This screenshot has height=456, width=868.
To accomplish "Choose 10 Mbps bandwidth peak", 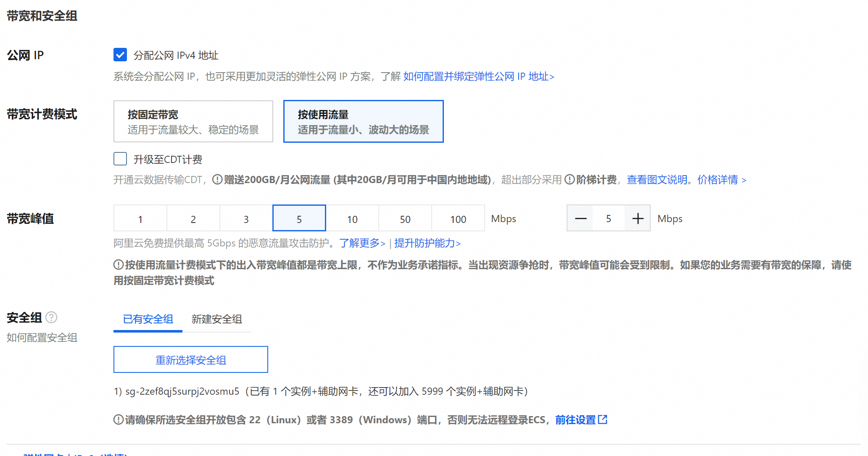I will click(x=352, y=219).
